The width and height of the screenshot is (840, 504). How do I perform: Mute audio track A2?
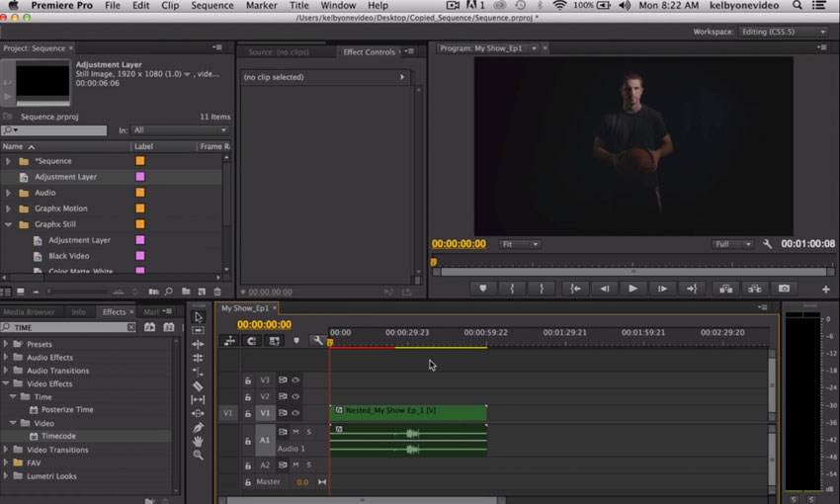pyautogui.click(x=295, y=464)
